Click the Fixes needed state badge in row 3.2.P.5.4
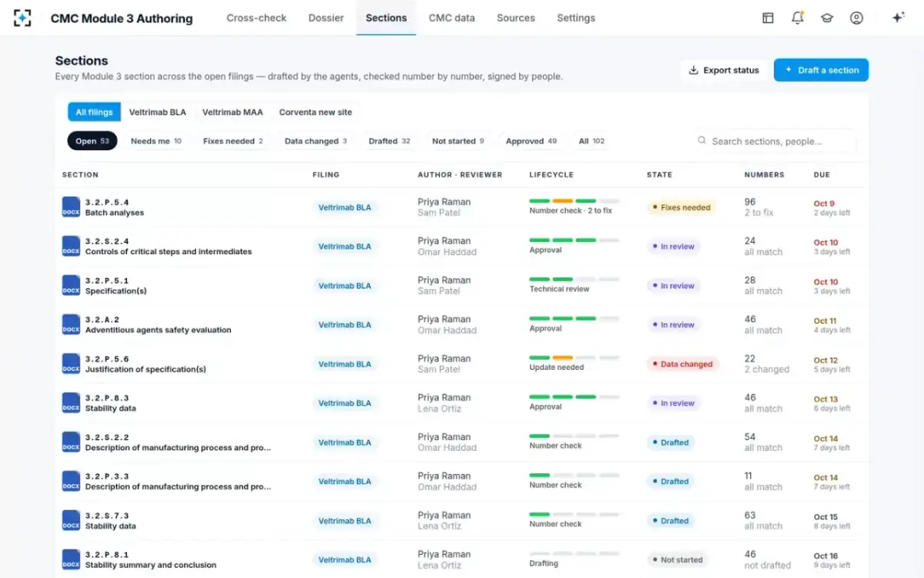 pyautogui.click(x=681, y=207)
